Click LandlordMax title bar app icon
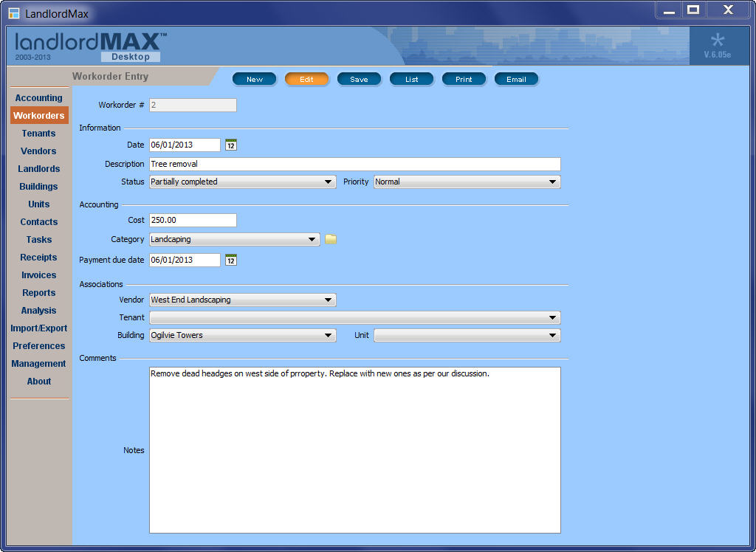Image resolution: width=756 pixels, height=552 pixels. click(x=14, y=13)
